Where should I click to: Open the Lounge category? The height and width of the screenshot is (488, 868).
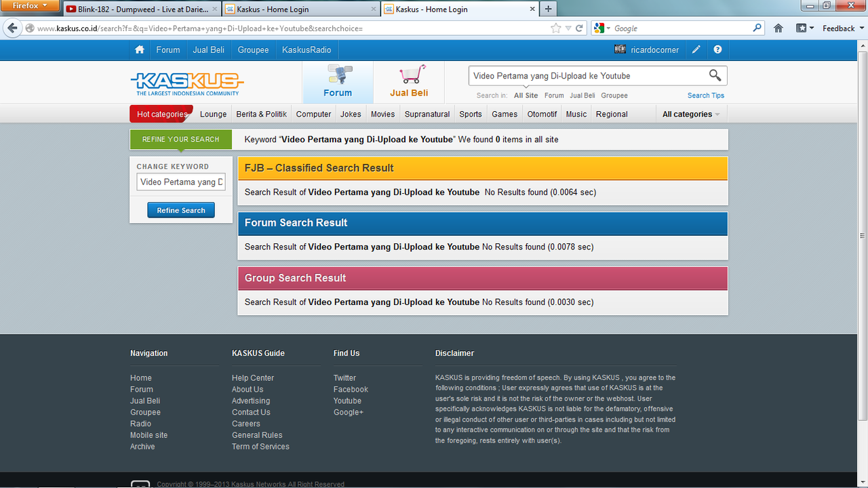tap(214, 114)
